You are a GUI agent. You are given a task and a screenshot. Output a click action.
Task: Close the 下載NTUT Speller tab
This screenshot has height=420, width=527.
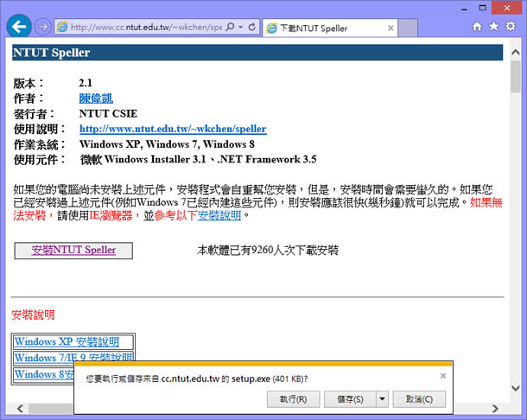coord(390,28)
